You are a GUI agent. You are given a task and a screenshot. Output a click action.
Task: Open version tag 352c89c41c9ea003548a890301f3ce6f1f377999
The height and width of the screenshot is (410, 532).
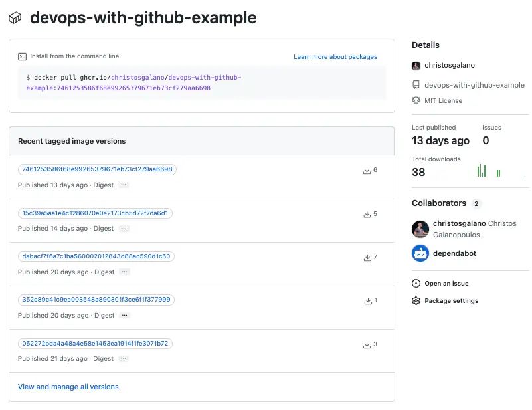96,300
